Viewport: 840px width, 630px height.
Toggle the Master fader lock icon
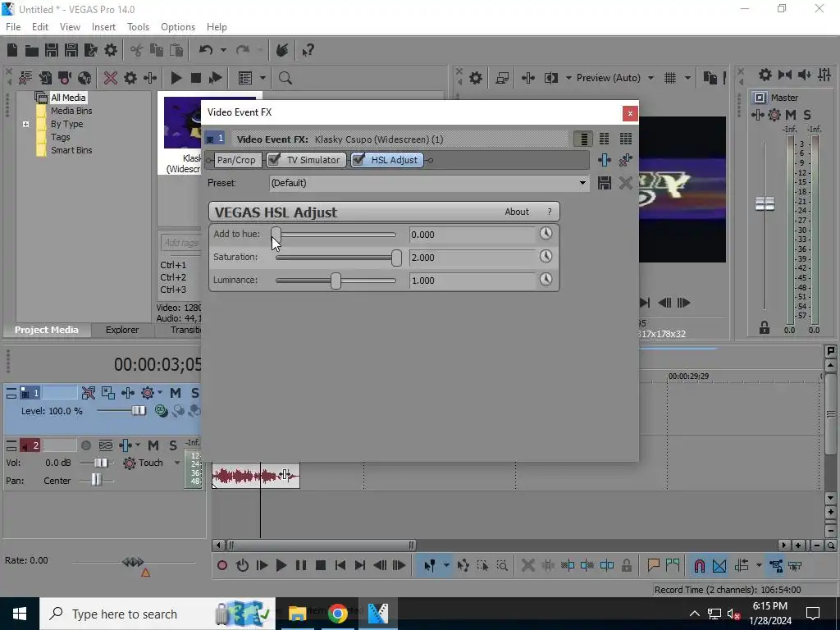765,328
